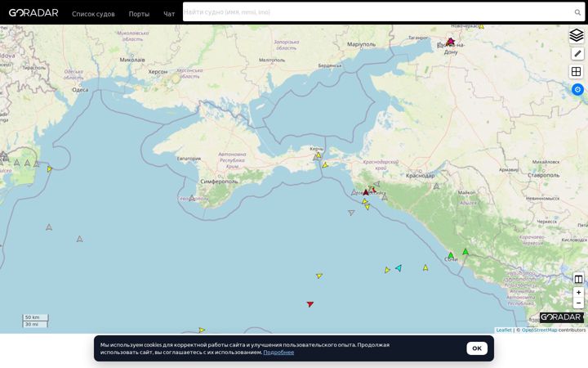Select yellow vessel left of cyan vessel
Image resolution: width=588 pixels, height=368 pixels.
tap(387, 270)
